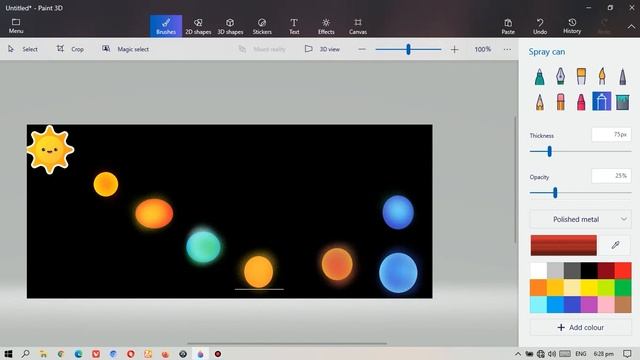Open the History panel
The width and height of the screenshot is (640, 360).
pos(572,26)
